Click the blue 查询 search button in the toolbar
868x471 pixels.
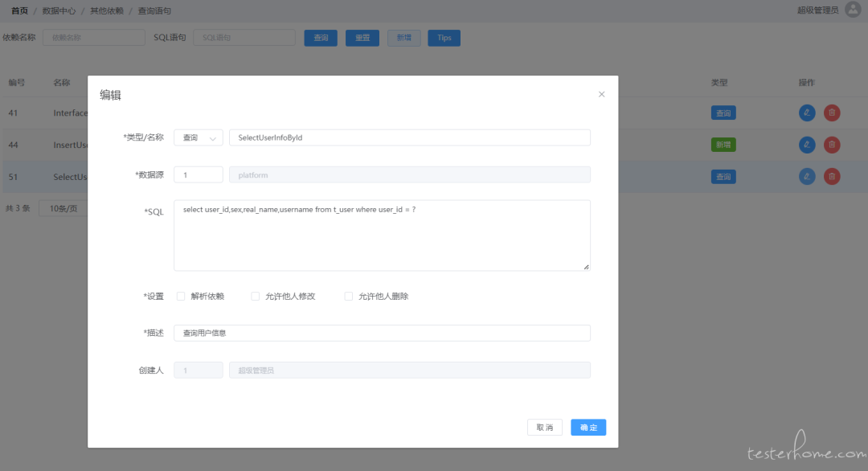point(321,38)
